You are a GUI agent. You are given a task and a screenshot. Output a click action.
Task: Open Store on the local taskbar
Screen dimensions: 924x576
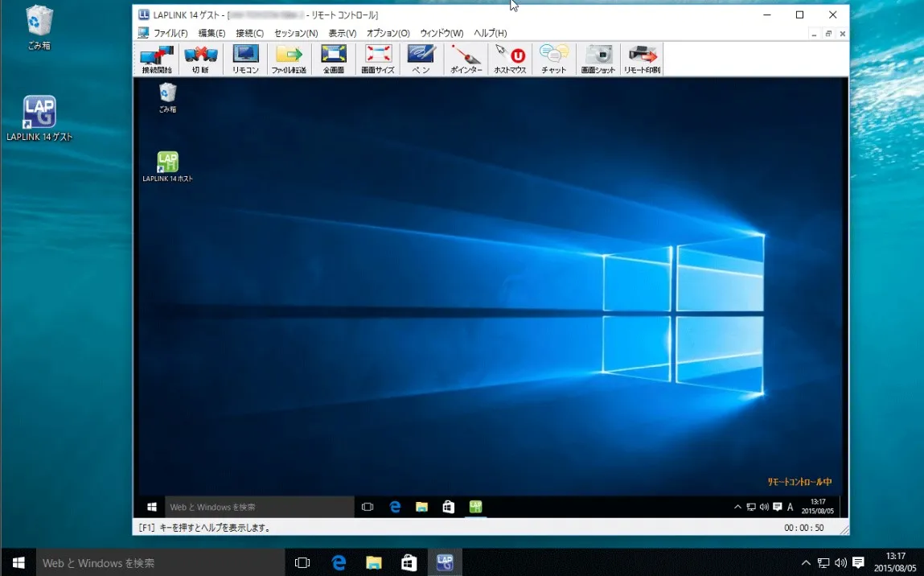tap(409, 562)
